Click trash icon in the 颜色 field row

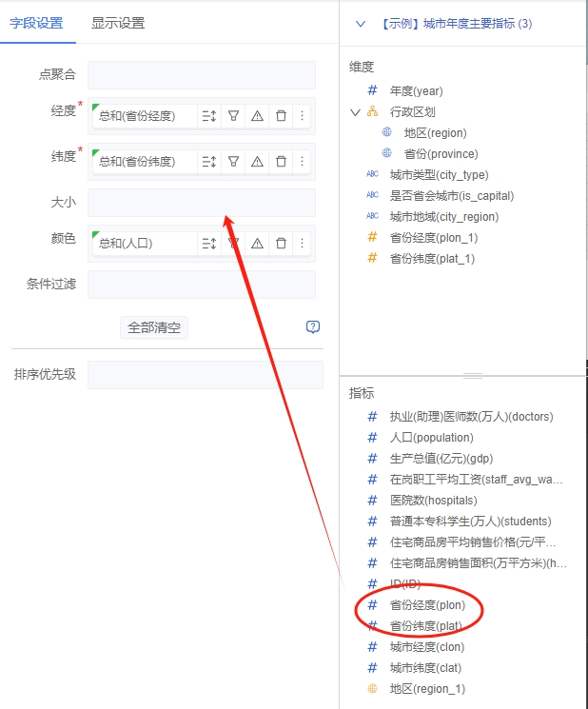point(281,244)
